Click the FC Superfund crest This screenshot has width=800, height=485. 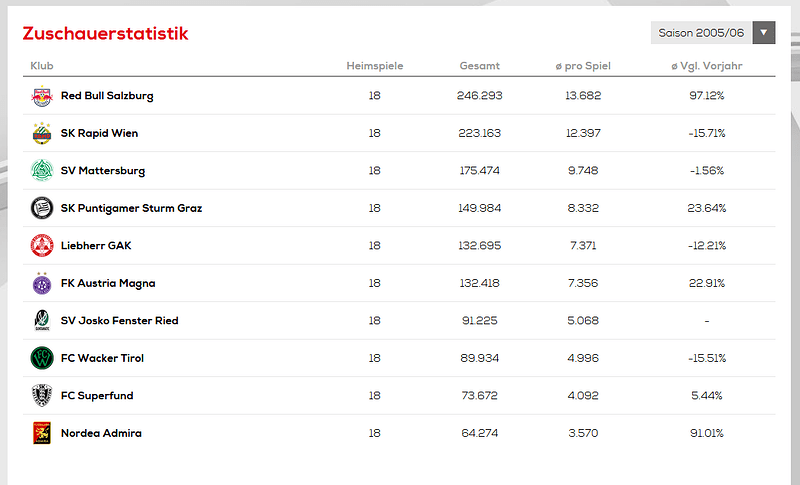[42, 396]
